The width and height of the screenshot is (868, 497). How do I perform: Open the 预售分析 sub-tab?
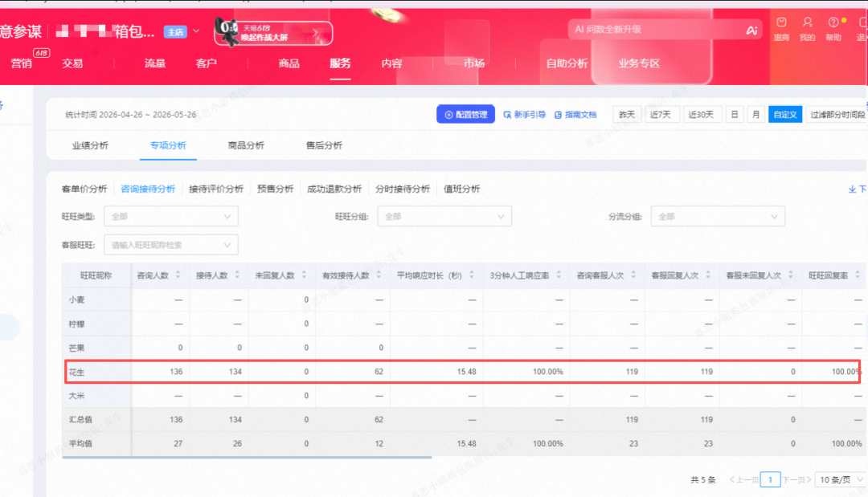tap(275, 189)
